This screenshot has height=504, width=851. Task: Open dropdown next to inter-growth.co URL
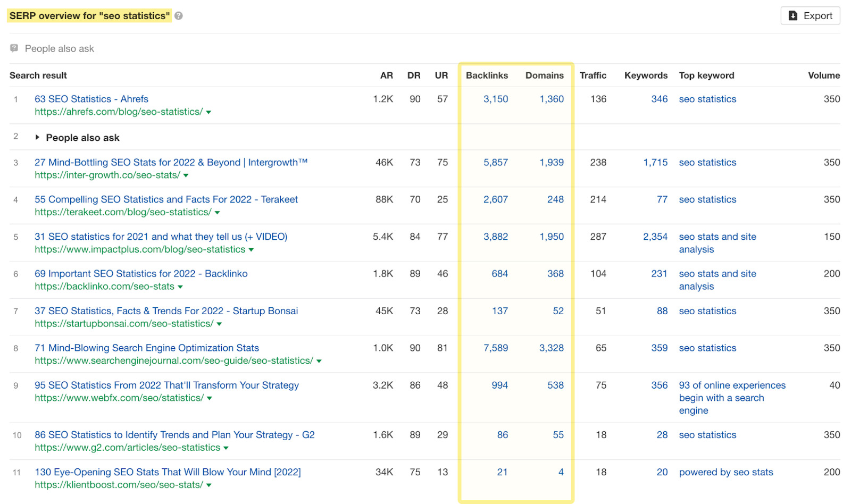point(186,175)
